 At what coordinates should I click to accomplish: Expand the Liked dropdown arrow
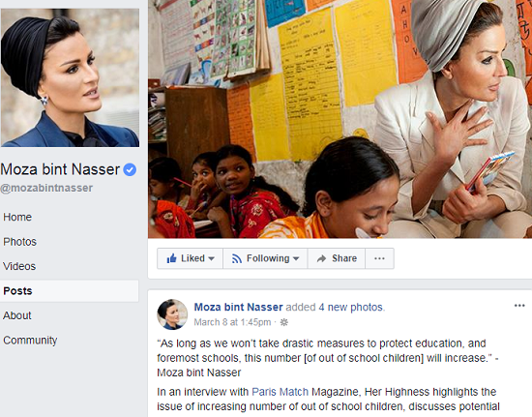pos(212,258)
